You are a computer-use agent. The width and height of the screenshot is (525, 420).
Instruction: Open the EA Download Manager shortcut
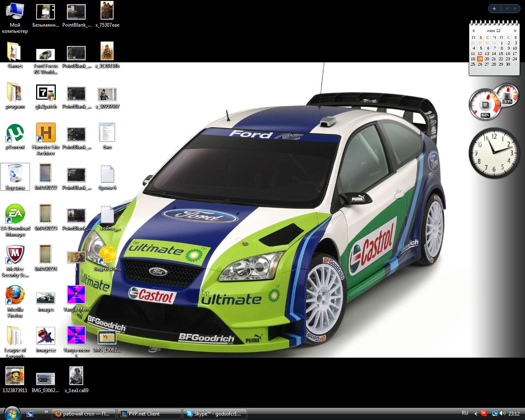point(15,215)
